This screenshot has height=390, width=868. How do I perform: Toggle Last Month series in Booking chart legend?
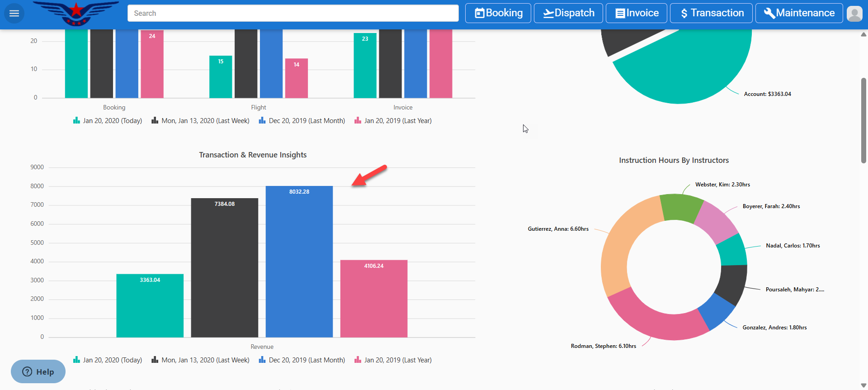pyautogui.click(x=302, y=121)
